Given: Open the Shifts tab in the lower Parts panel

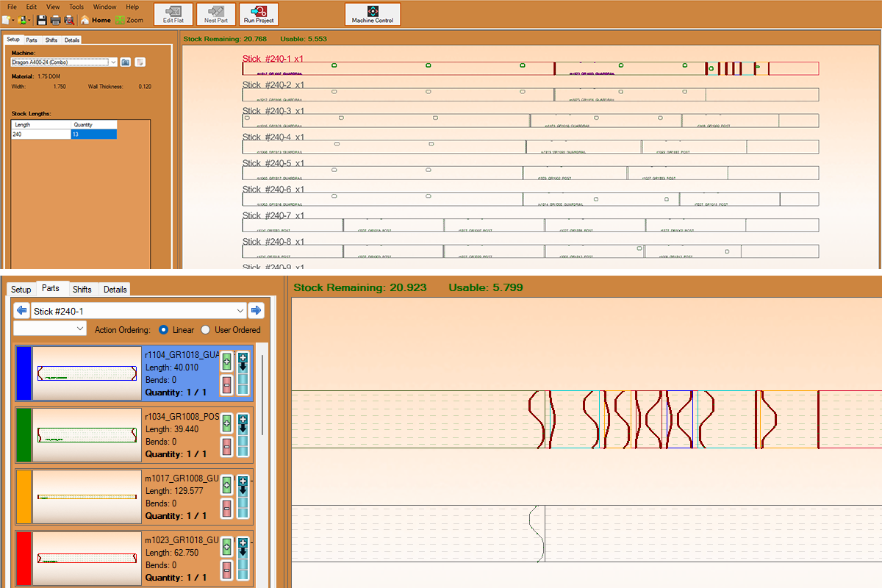Looking at the screenshot, I should [x=82, y=290].
